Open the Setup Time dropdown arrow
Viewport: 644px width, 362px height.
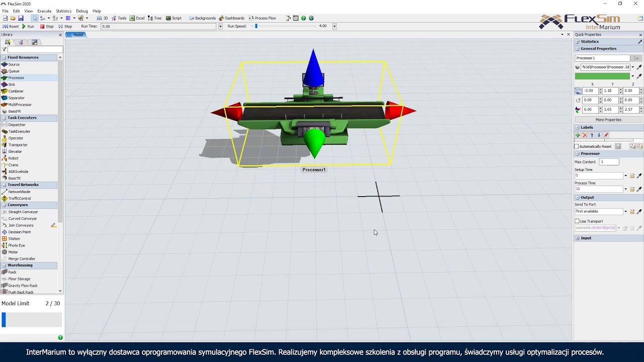[x=625, y=176]
